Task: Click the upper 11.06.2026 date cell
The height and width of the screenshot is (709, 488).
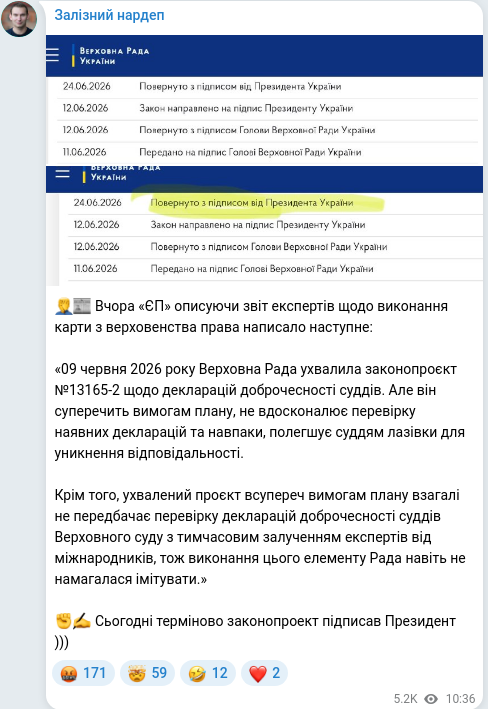Action: coord(85,152)
